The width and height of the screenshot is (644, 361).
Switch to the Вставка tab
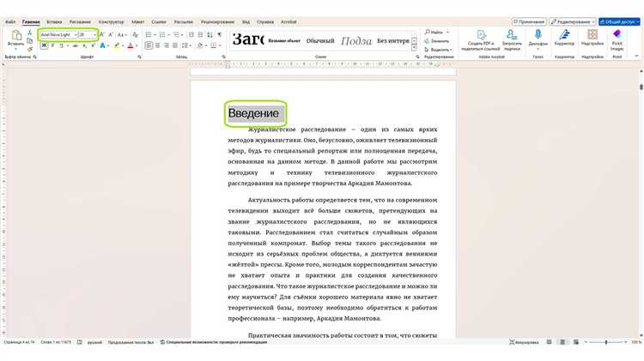click(54, 21)
